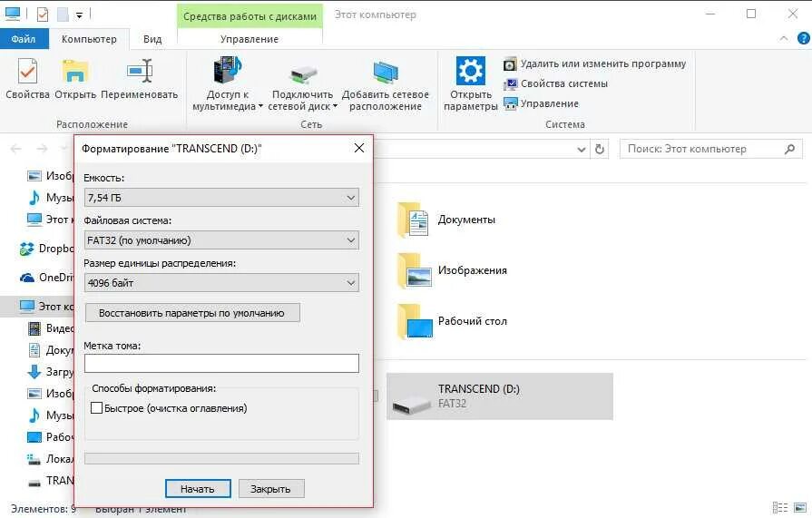The width and height of the screenshot is (812, 518).
Task: Collapse the ribbon with chevron arrow
Action: click(784, 38)
